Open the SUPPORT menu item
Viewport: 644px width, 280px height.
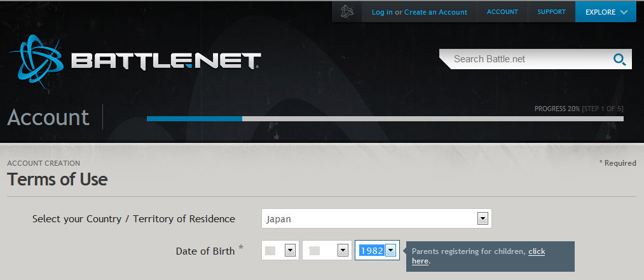click(x=552, y=12)
